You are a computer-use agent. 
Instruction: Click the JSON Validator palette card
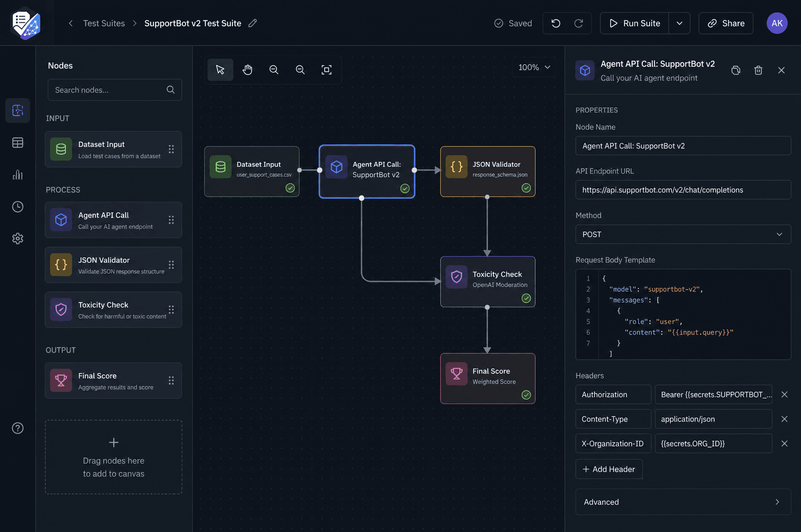click(113, 265)
